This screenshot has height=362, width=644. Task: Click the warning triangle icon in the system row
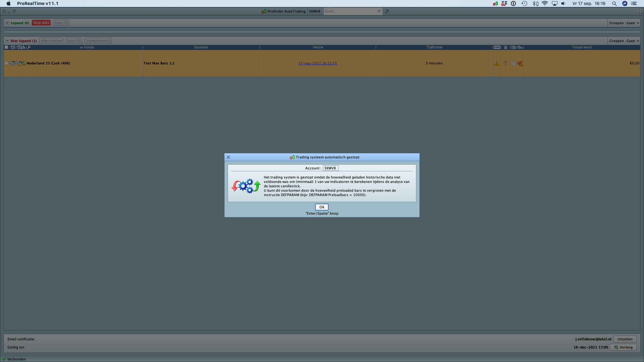click(497, 63)
